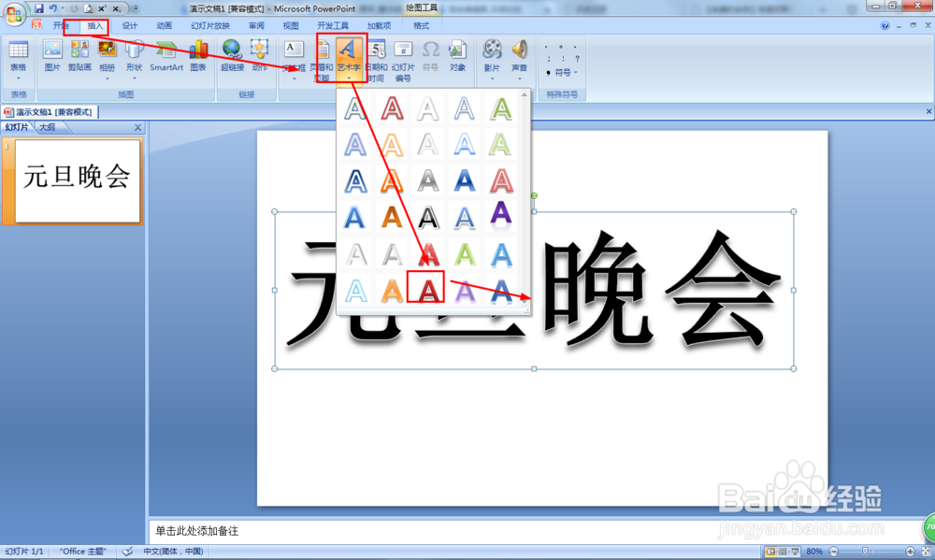Image resolution: width=935 pixels, height=560 pixels.
Task: Choose the purple WordArt style in fourth row
Action: (x=500, y=217)
